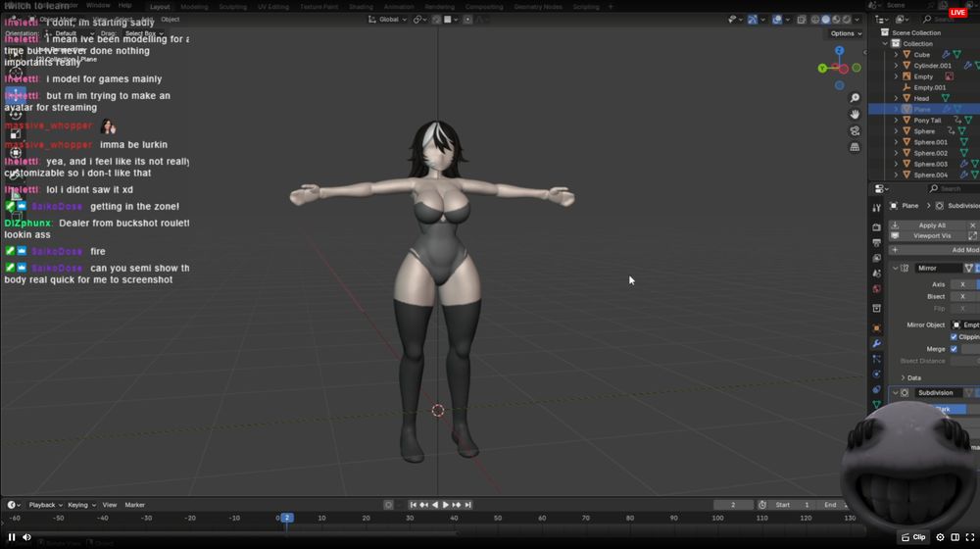Open the timeline View menu

110,505
